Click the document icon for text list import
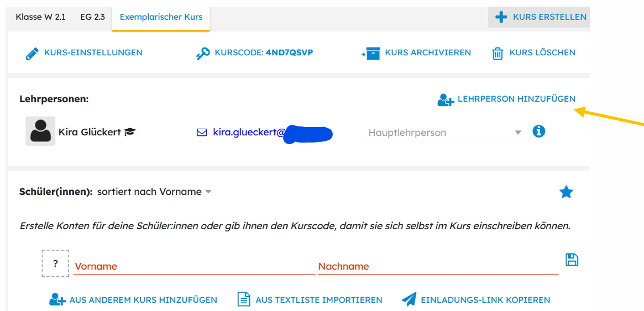644x311 pixels. point(244,299)
